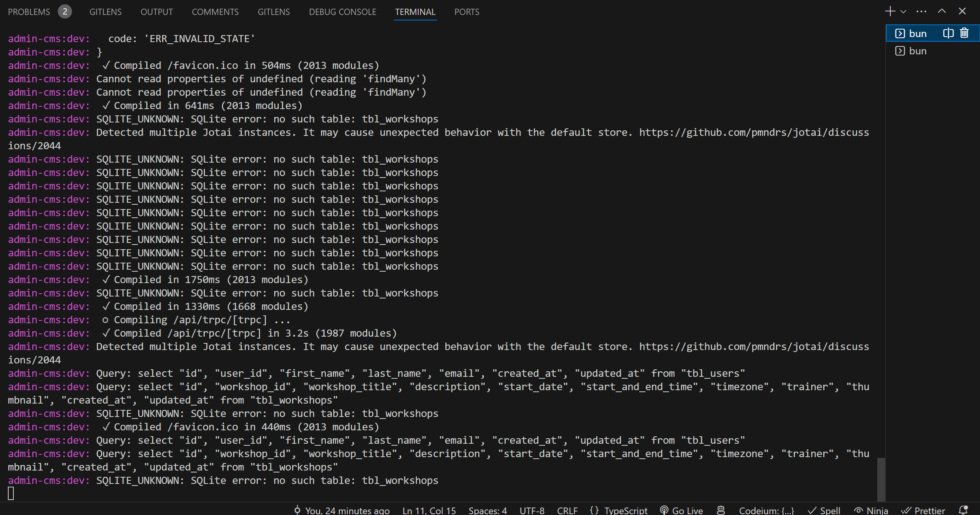Open the Output tab
Image resolution: width=980 pixels, height=515 pixels.
(157, 12)
